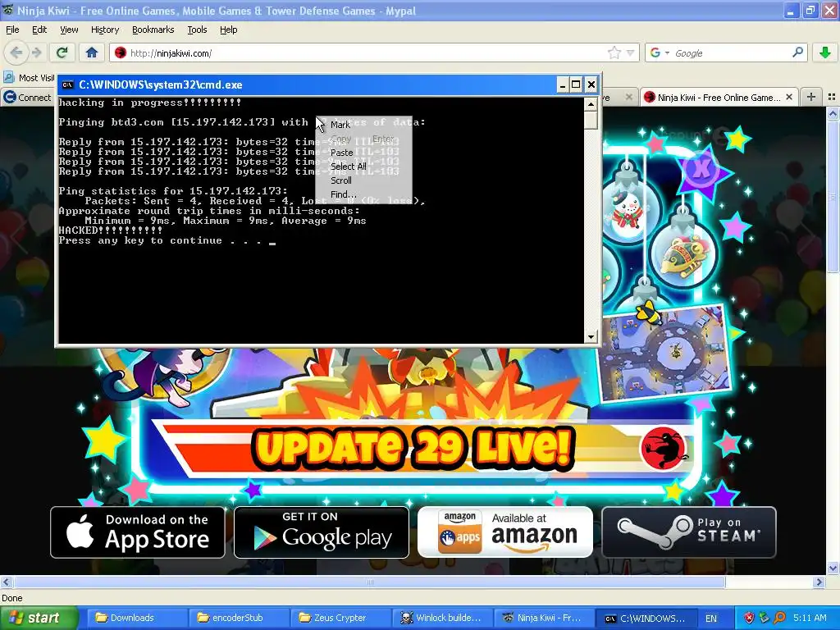Close the Ninja Kiwi tab

tap(789, 97)
